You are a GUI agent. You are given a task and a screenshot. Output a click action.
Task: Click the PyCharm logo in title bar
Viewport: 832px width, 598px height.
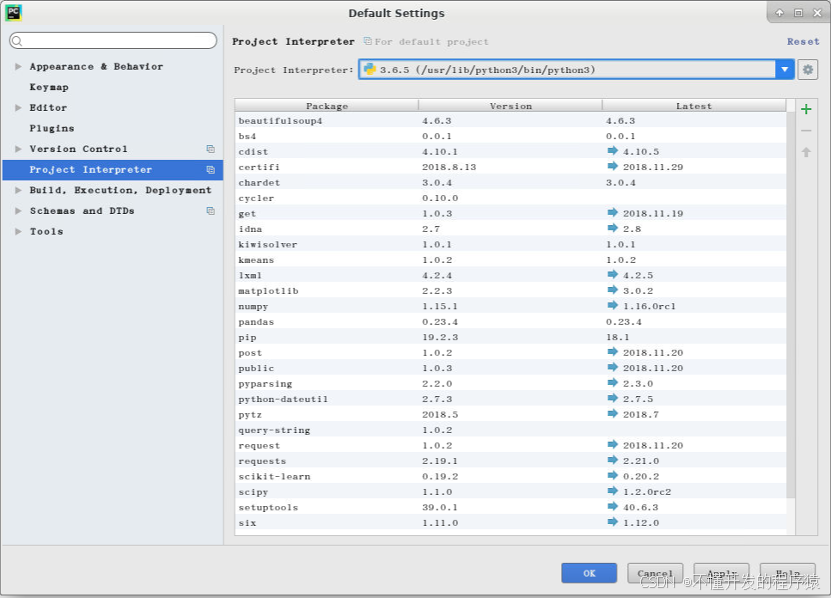pyautogui.click(x=13, y=13)
